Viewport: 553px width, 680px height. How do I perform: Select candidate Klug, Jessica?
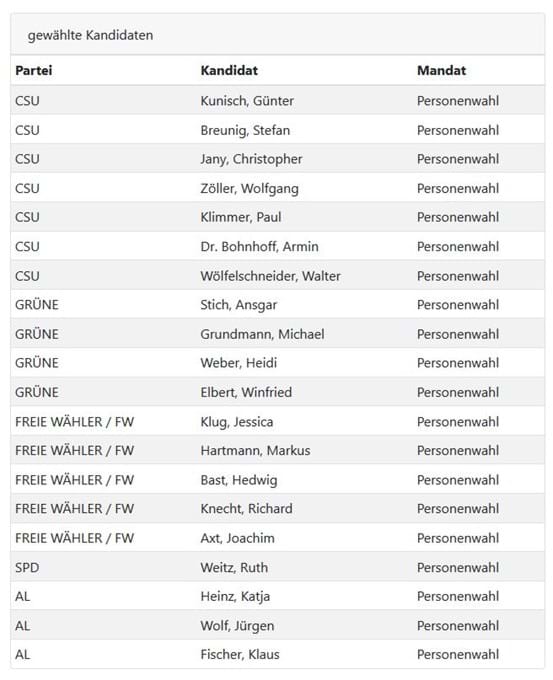pos(237,422)
